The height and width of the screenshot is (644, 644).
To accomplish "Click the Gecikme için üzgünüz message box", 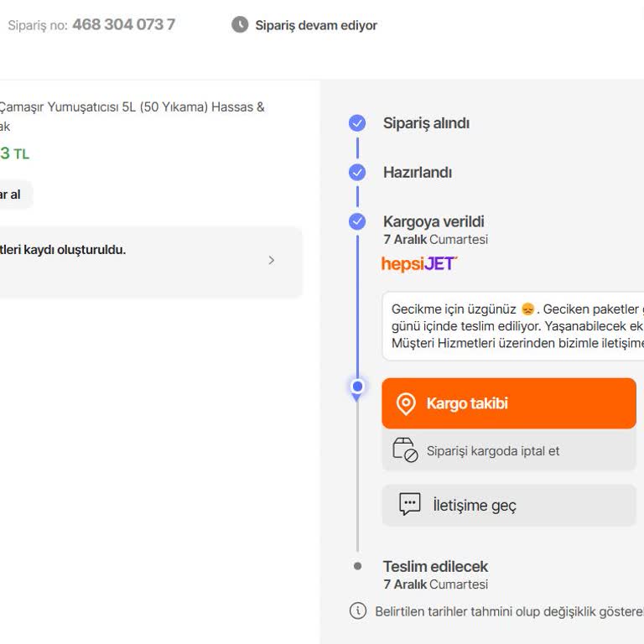I will (x=512, y=326).
